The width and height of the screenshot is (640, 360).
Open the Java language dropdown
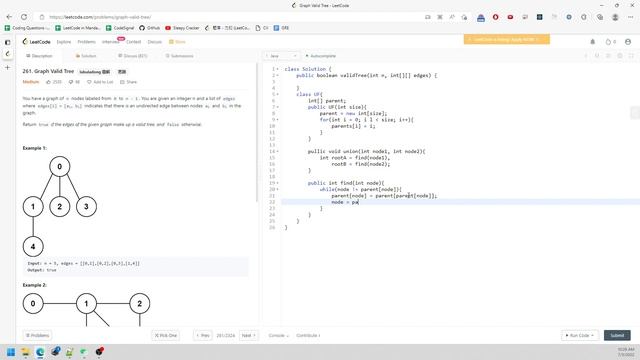click(281, 56)
